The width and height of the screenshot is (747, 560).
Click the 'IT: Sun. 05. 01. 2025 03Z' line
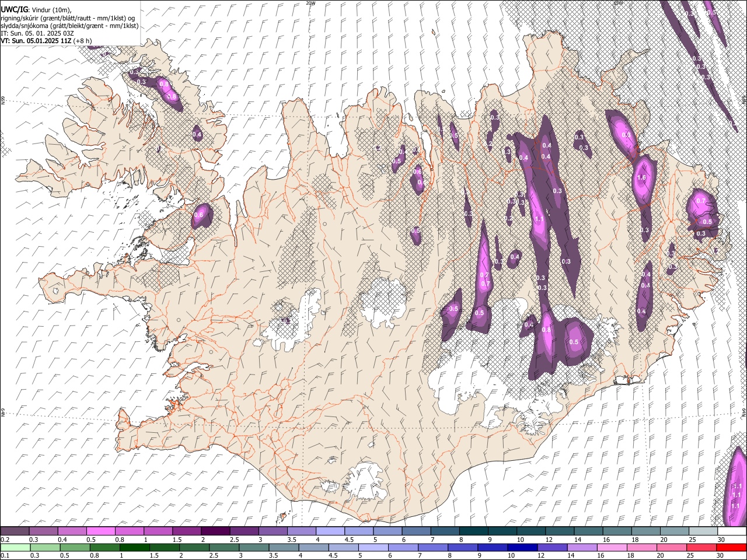point(37,33)
